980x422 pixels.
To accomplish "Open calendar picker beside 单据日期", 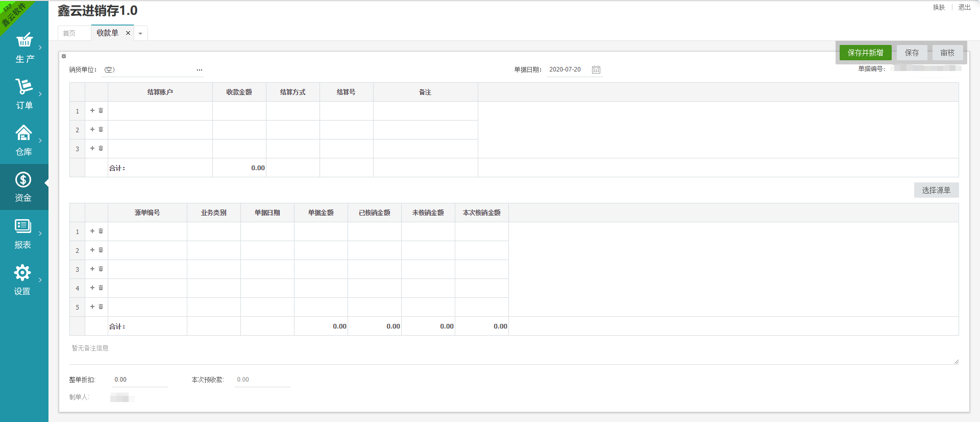I will pyautogui.click(x=596, y=69).
